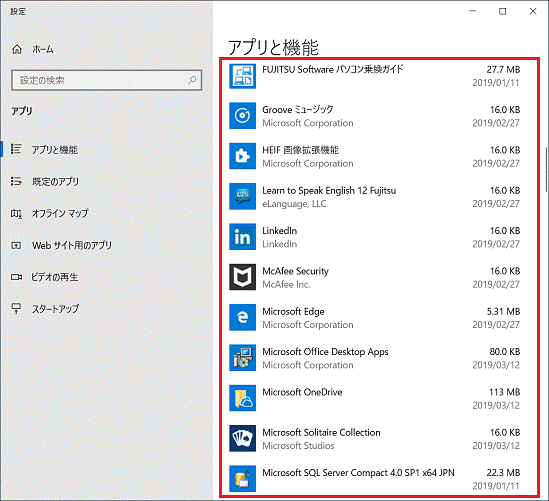Viewport: 549px width, 501px height.
Task: Click eLanguage, LLC publisher text
Action: [294, 204]
